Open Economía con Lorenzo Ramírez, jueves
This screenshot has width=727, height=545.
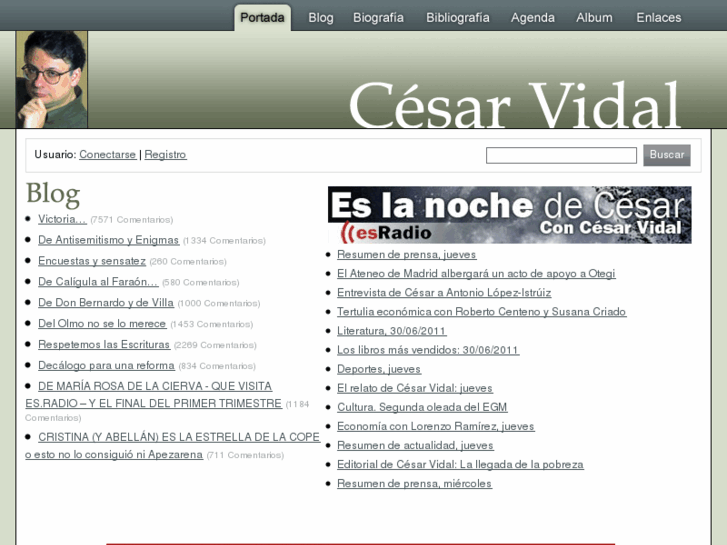436,426
